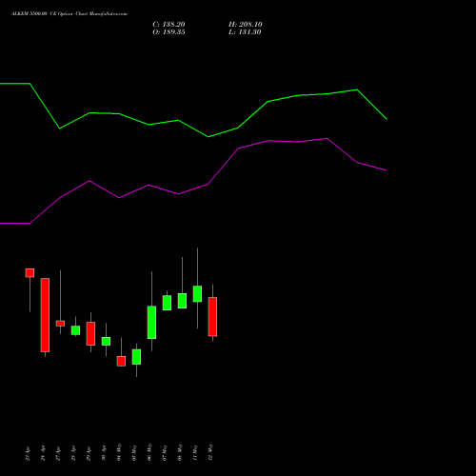This screenshot has width=476, height=476.
Task: Click the green candle for 28 Apr
Action: click(x=75, y=330)
